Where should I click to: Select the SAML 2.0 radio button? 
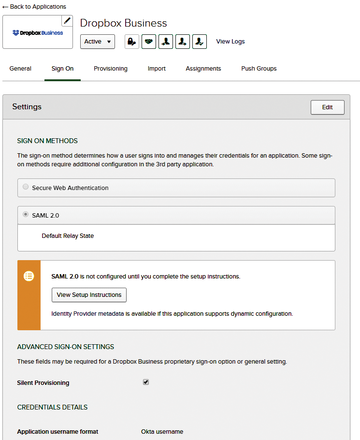[x=26, y=214]
